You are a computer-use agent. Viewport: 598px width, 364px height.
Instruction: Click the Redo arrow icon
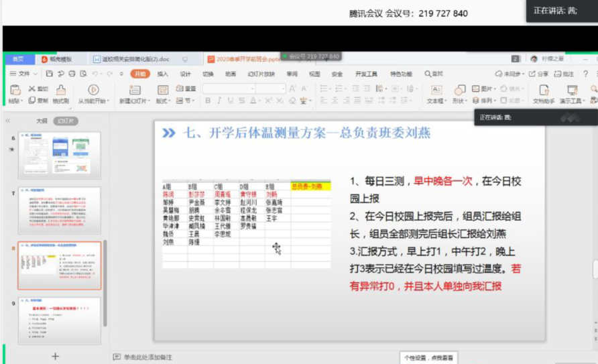point(110,74)
